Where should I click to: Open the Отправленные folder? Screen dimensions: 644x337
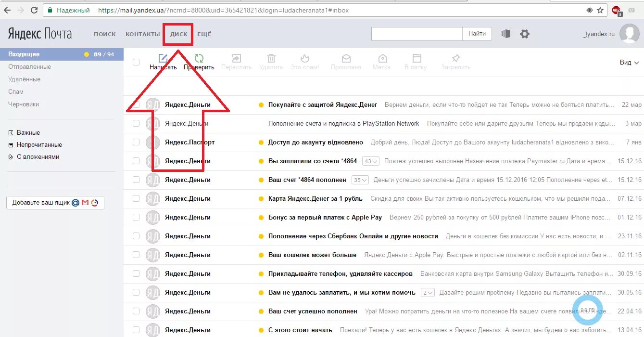click(29, 67)
